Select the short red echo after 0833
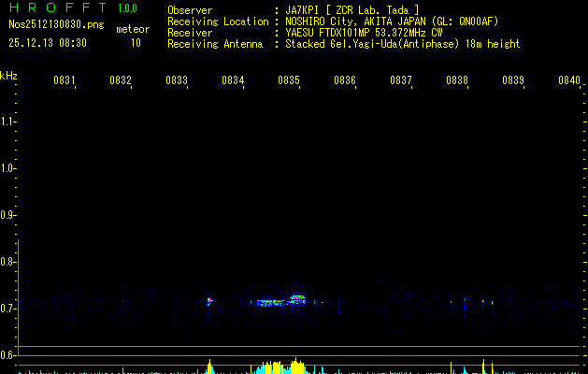588x374 pixels. click(209, 301)
